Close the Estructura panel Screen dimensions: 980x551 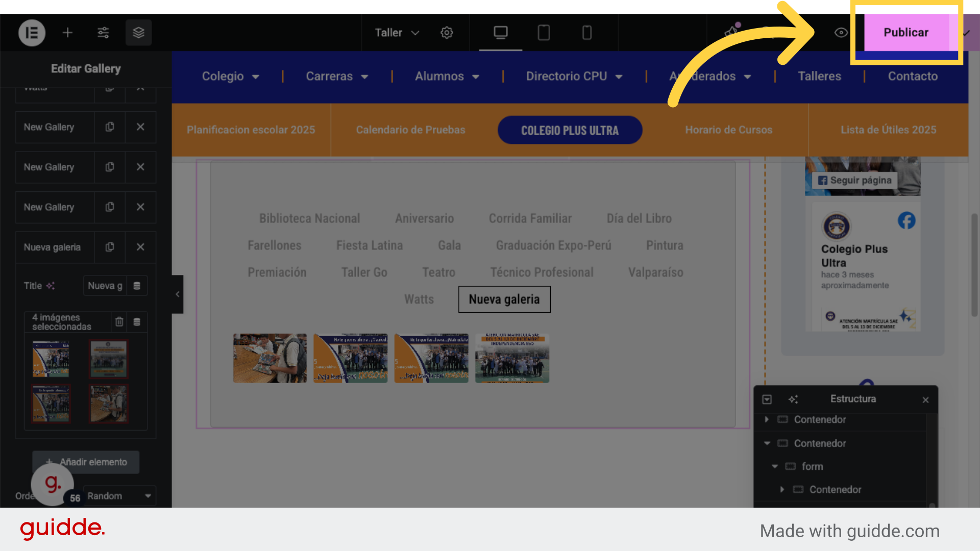tap(925, 400)
